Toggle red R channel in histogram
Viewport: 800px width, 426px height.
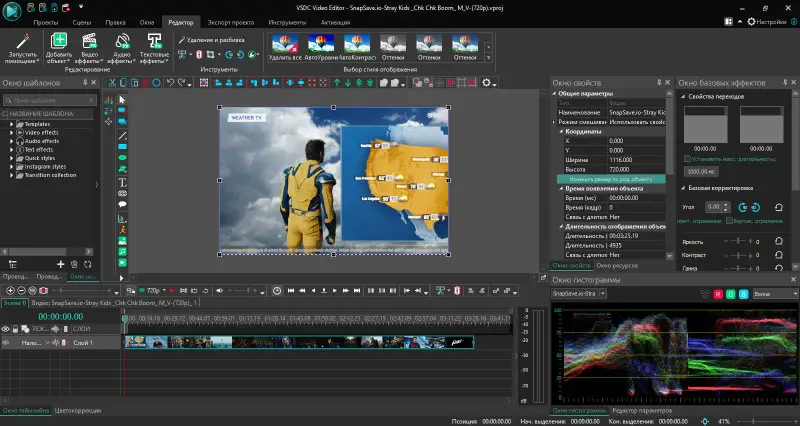718,294
